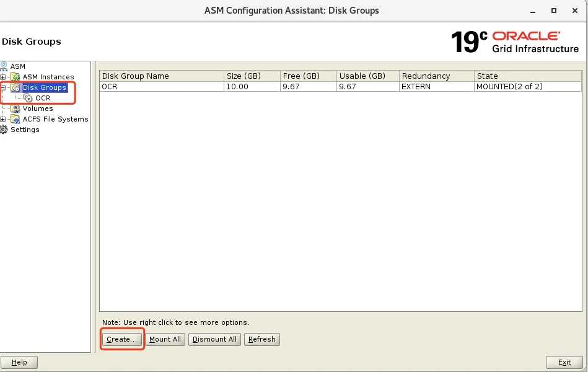Click the Redundancy column header
588x372 pixels.
tap(436, 76)
